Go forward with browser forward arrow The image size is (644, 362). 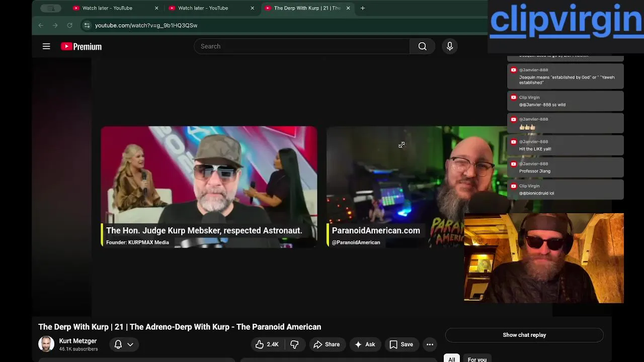tap(55, 25)
